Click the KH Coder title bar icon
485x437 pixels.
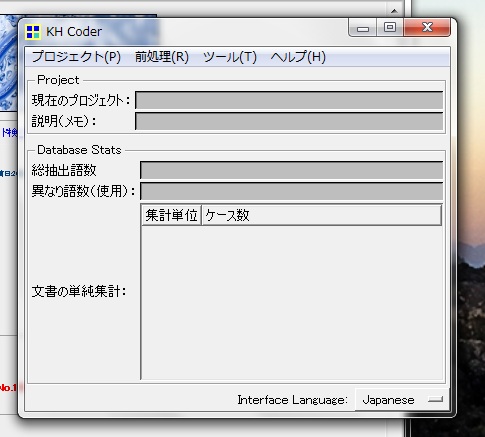pyautogui.click(x=33, y=32)
